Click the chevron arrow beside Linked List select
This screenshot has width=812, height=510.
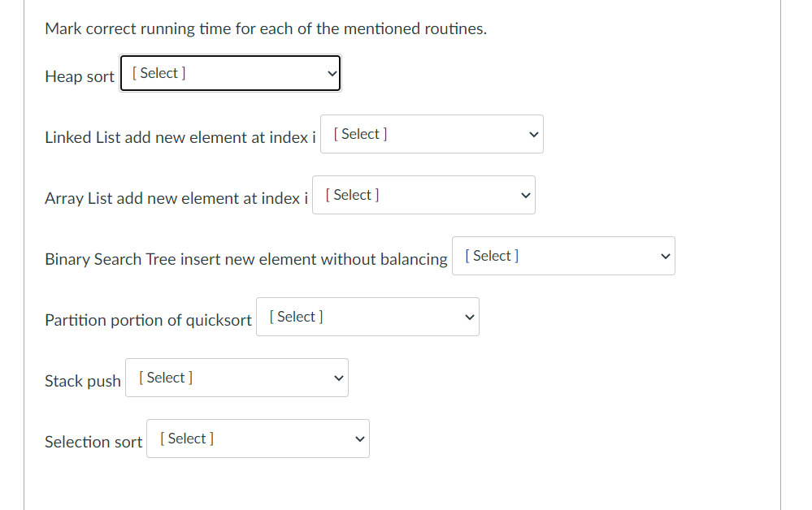click(534, 135)
